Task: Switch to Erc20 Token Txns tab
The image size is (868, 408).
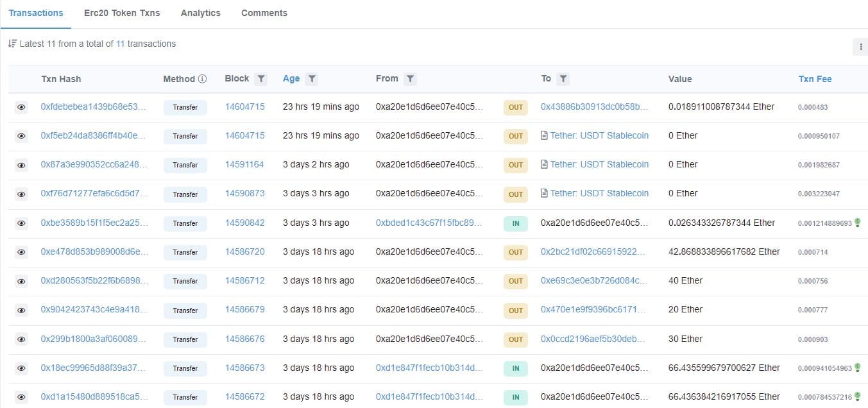Action: point(122,13)
